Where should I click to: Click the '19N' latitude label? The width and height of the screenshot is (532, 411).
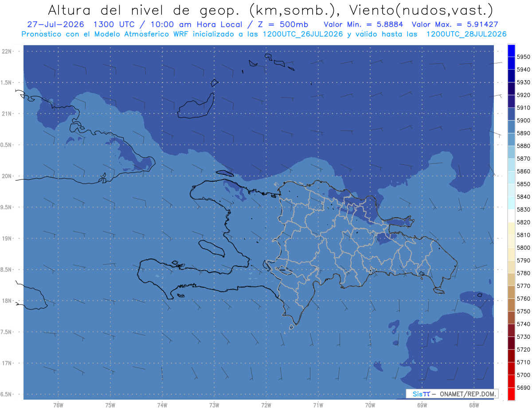pos(8,238)
